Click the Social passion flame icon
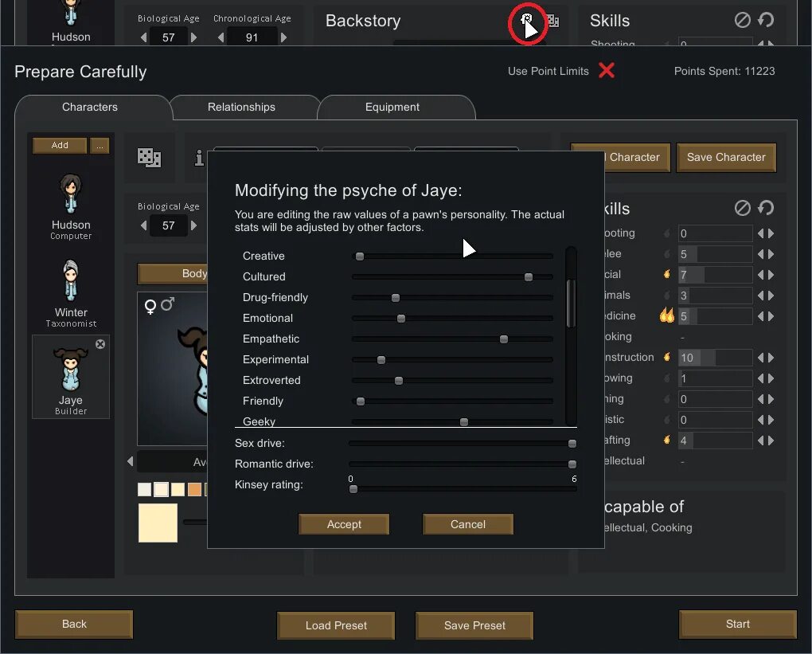 (667, 274)
